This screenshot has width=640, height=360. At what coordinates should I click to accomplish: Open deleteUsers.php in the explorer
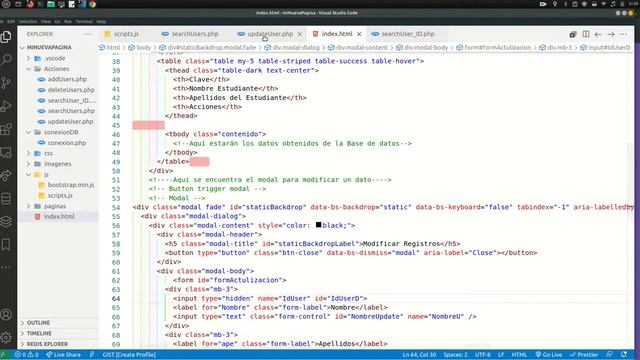[x=71, y=90]
